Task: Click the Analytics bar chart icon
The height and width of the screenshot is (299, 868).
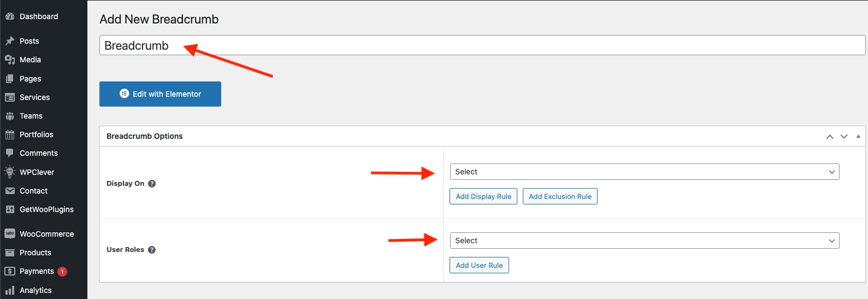Action: [x=10, y=290]
